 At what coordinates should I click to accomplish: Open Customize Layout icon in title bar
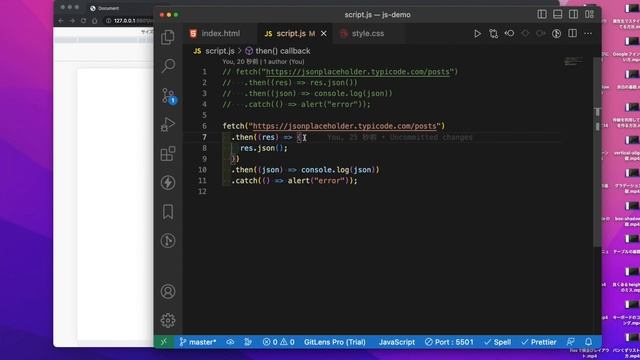point(589,14)
